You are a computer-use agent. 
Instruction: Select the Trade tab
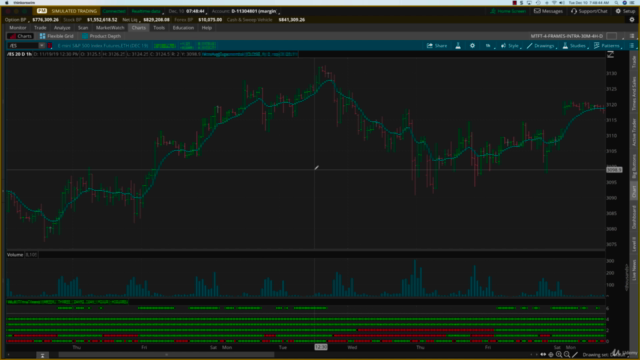coord(40,28)
